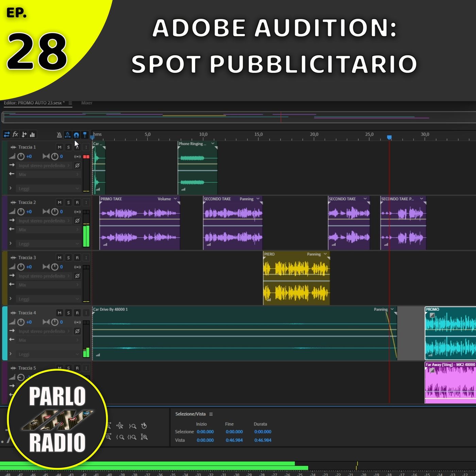Mute Traccia 2 with the M button
The image size is (476, 476).
[x=60, y=202]
